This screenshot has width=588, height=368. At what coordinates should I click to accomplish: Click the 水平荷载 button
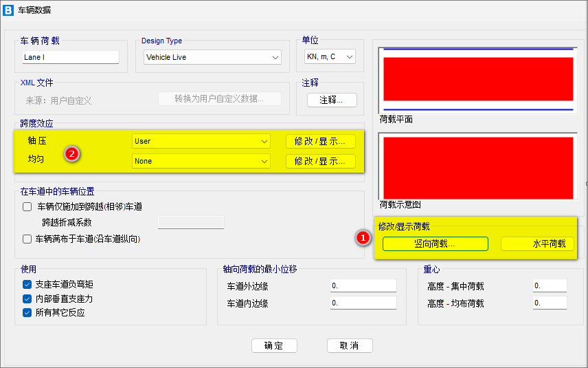(x=537, y=243)
